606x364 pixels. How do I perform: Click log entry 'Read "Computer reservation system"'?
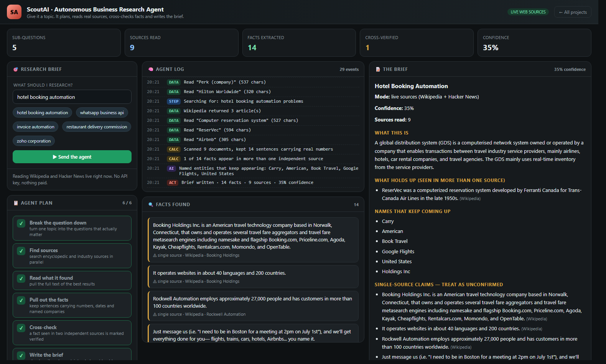click(253, 120)
